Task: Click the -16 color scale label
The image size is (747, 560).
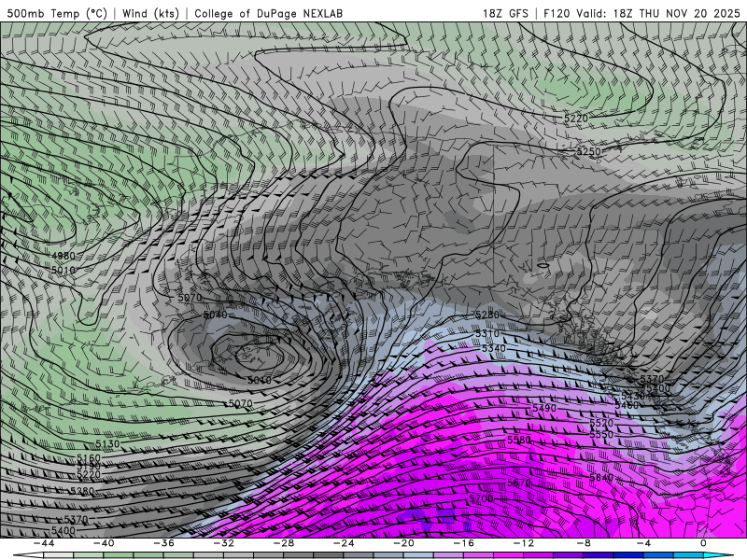Action: coord(463,543)
